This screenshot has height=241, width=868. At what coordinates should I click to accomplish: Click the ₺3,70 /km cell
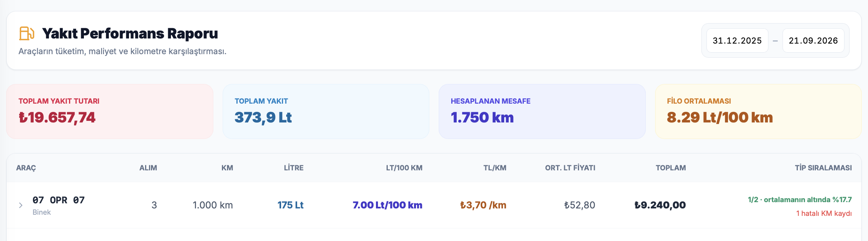coord(483,205)
